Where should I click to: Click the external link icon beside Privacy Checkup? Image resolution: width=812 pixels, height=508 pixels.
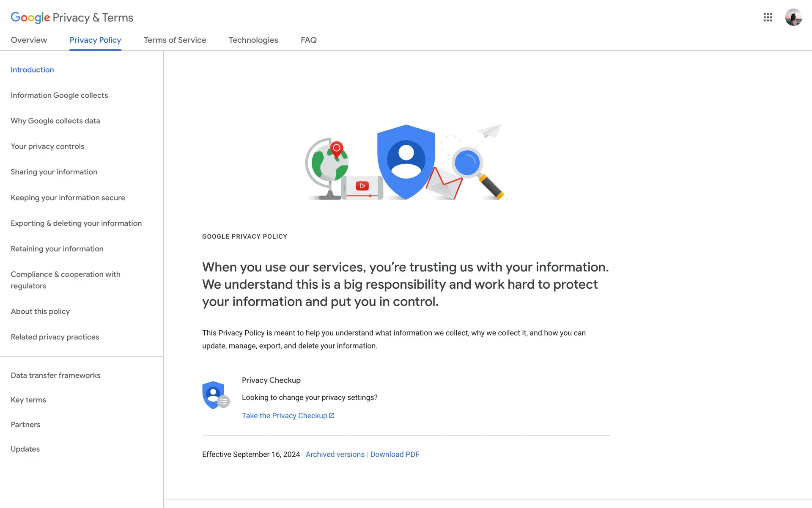332,416
